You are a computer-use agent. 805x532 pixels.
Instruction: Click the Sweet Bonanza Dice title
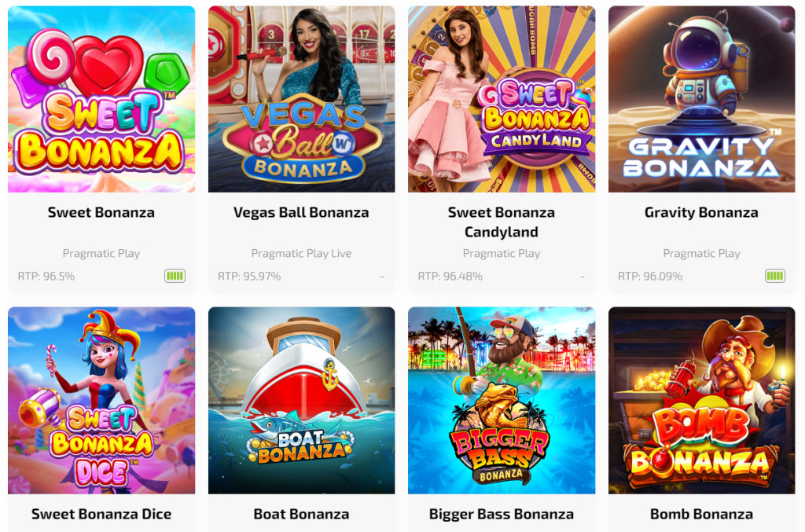[101, 514]
